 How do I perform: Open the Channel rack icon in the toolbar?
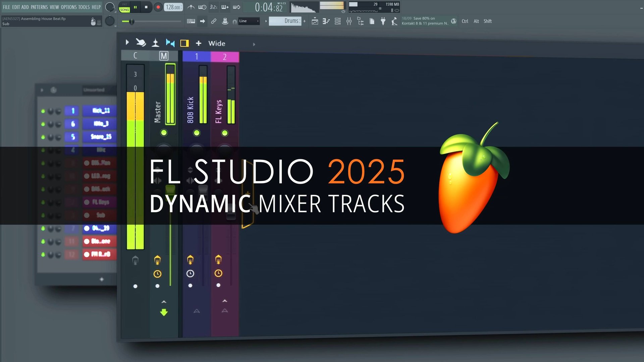coord(337,21)
